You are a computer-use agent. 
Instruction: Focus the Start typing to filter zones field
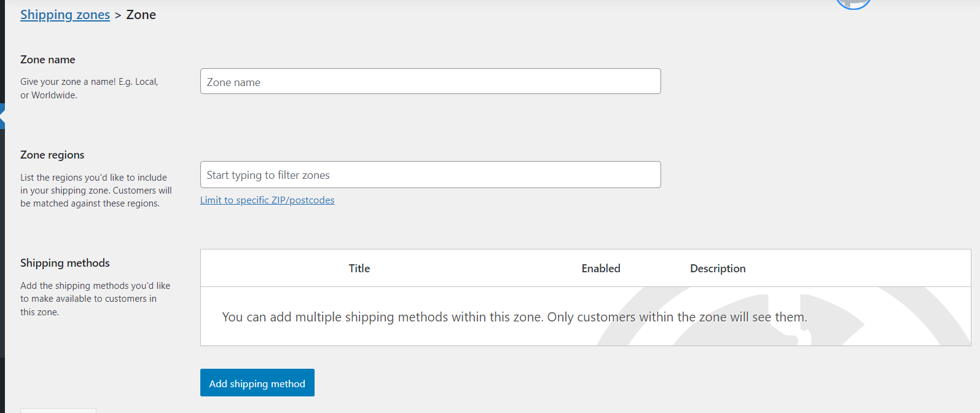click(430, 175)
